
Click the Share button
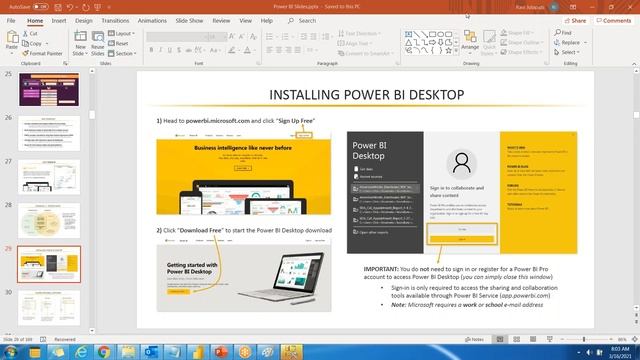point(576,20)
